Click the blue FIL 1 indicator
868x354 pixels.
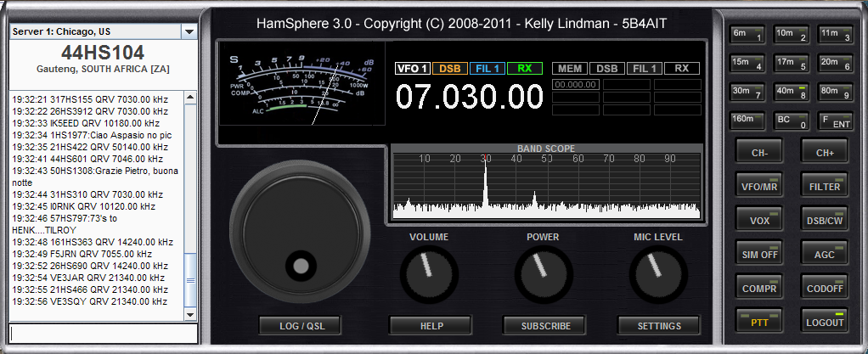488,69
